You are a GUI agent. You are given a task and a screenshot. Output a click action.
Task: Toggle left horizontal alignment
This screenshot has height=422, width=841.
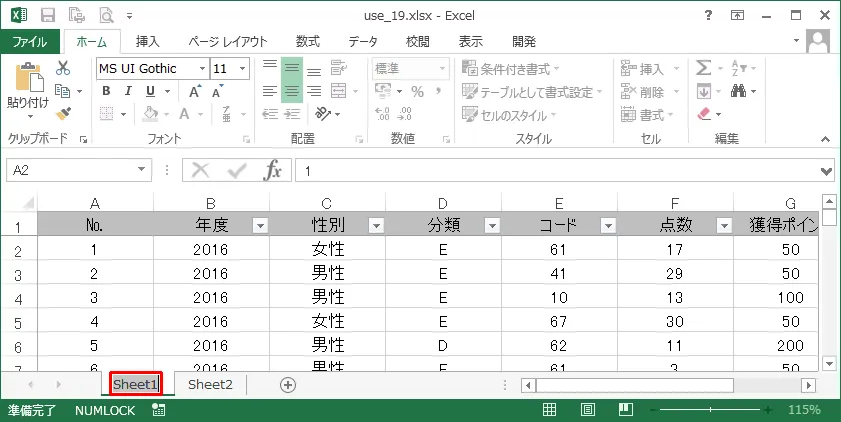point(270,91)
